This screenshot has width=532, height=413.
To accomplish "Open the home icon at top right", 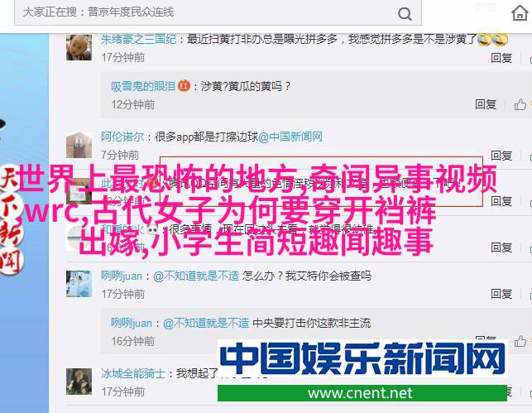I will coord(520,13).
